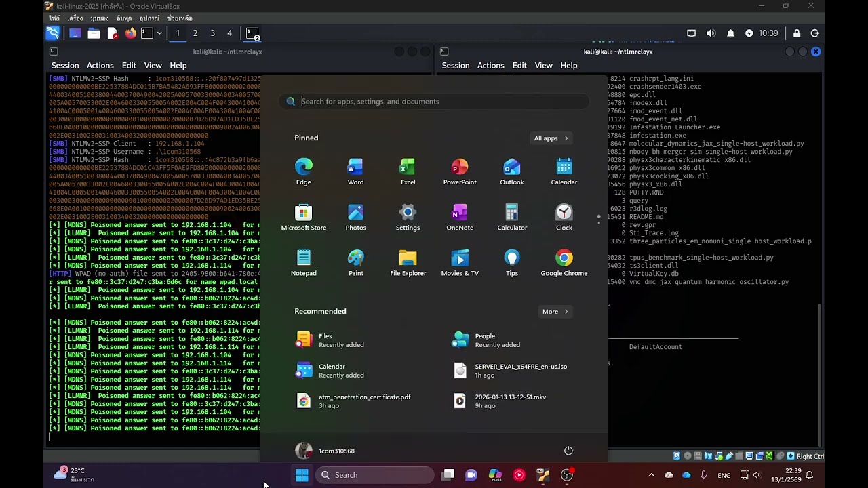
Task: Launch Notepad
Action: pos(304,263)
